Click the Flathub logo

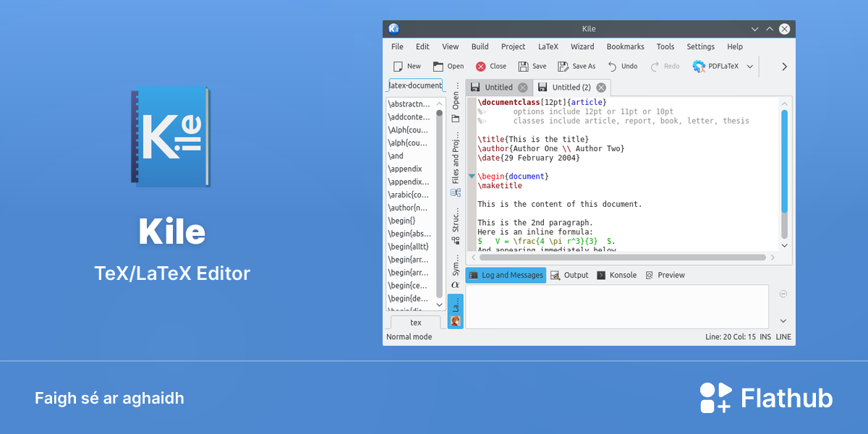[x=766, y=398]
